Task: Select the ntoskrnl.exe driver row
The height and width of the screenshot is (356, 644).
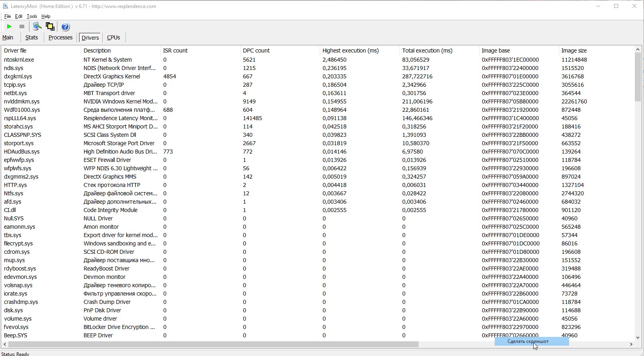Action: click(x=318, y=60)
